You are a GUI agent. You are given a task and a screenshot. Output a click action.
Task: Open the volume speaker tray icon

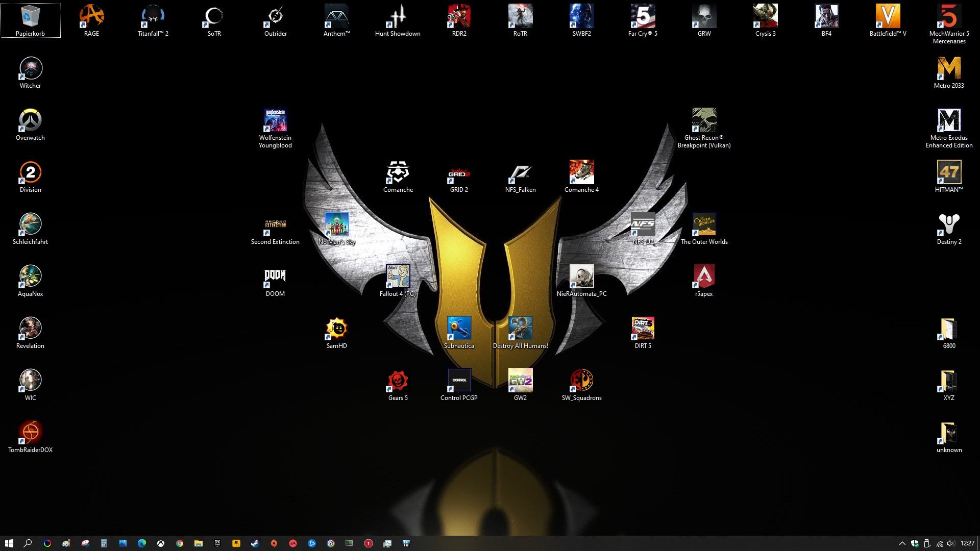point(950,543)
